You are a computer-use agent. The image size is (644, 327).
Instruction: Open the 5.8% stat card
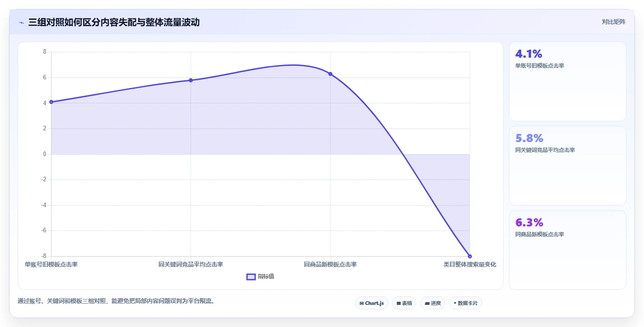(568, 166)
